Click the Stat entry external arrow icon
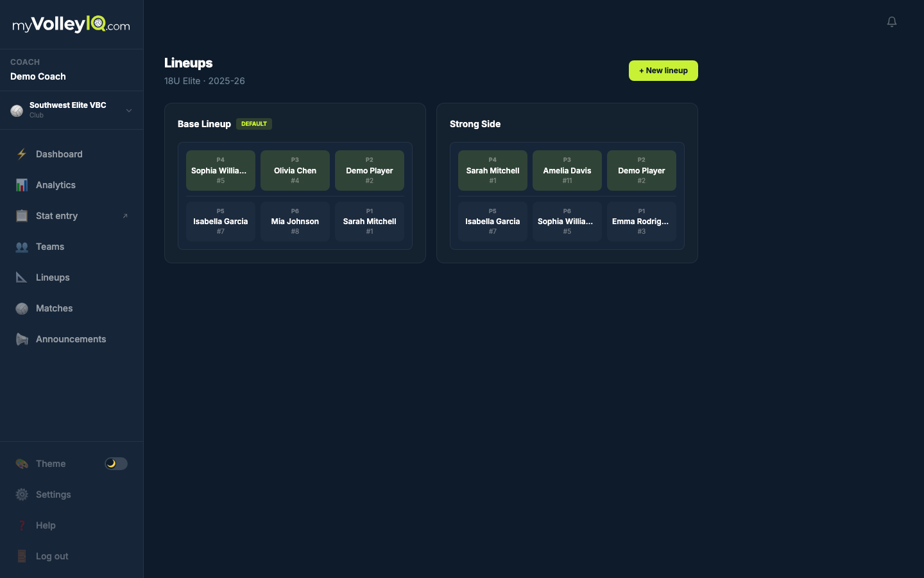This screenshot has width=924, height=578. click(125, 216)
